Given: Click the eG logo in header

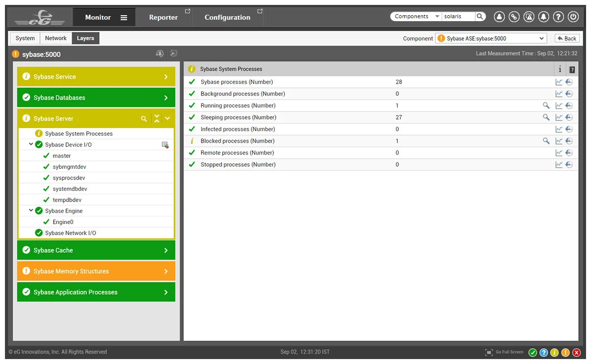Looking at the screenshot, I should 39,18.
